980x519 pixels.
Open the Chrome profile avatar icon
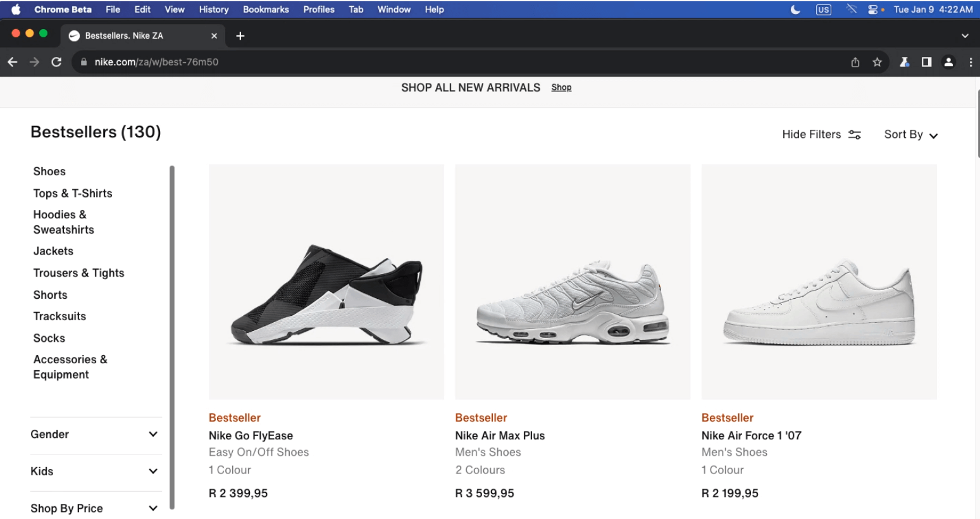[x=948, y=62]
